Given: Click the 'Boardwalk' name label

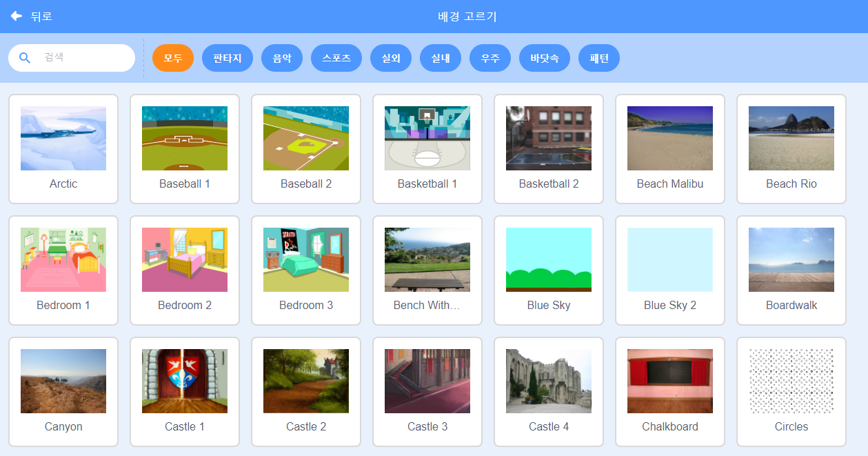Looking at the screenshot, I should tap(791, 305).
